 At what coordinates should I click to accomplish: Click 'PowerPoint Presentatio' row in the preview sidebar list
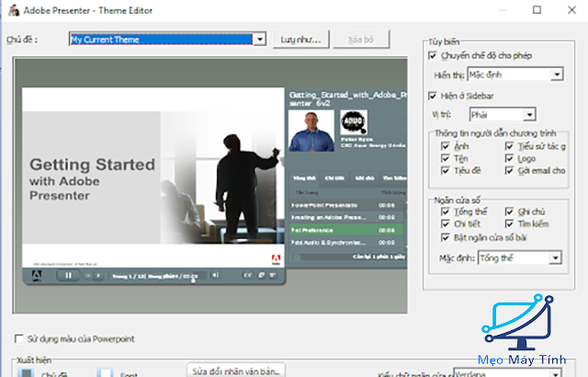(x=346, y=206)
